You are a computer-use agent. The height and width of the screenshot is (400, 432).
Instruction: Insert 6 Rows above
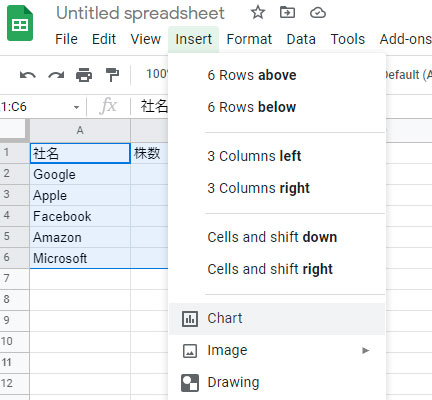[x=277, y=75]
